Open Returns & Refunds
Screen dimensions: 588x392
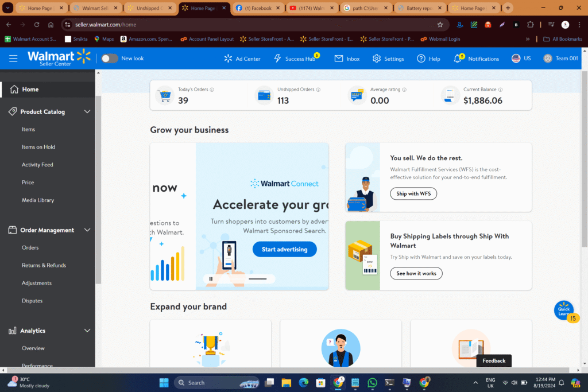click(44, 265)
